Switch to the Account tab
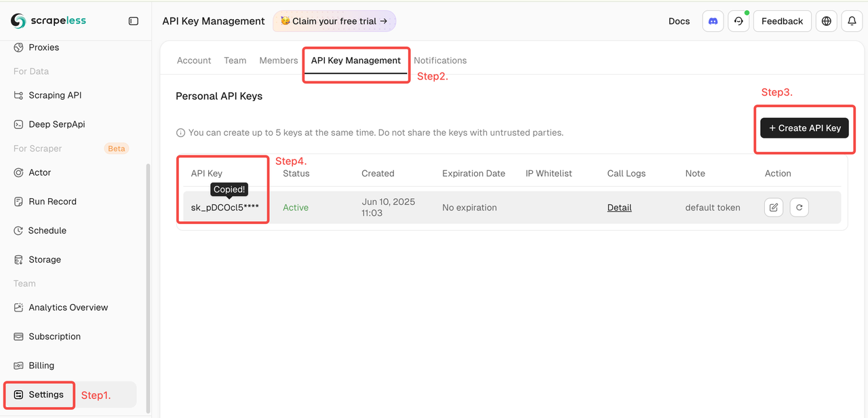This screenshot has width=868, height=418. tap(194, 60)
